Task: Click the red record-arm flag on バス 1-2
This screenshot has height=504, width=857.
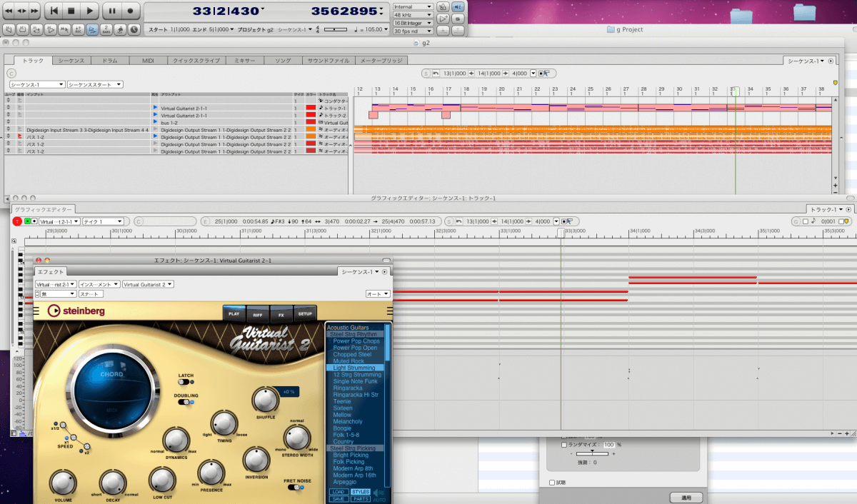Action: pos(20,136)
